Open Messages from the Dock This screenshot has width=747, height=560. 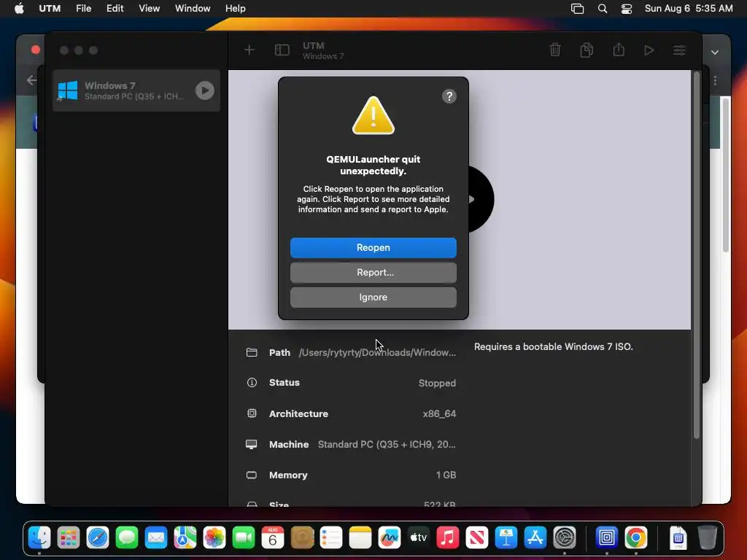click(x=127, y=537)
